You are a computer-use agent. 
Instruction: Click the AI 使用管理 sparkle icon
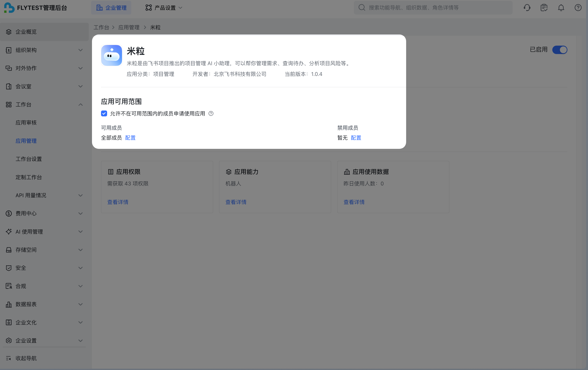pos(9,231)
